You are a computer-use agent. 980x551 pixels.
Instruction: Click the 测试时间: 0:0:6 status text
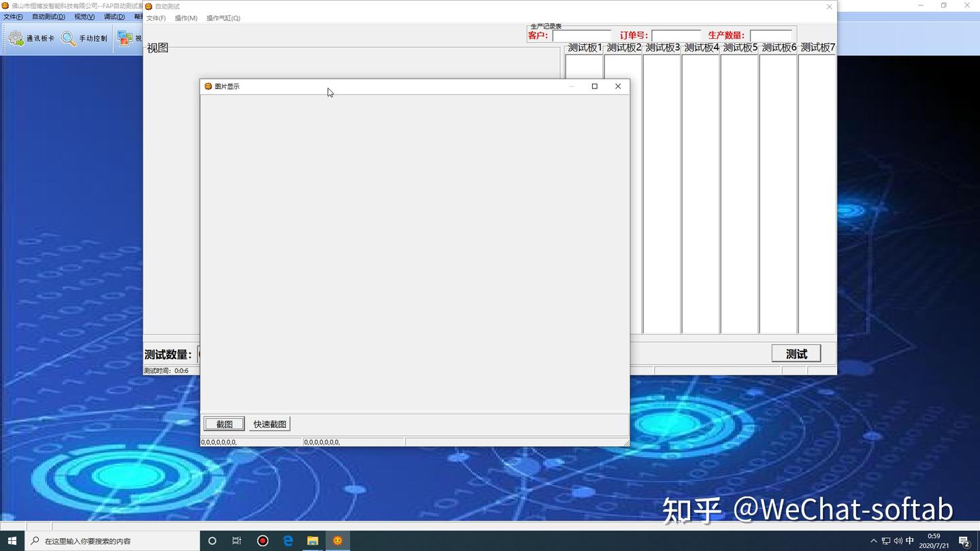pos(166,371)
